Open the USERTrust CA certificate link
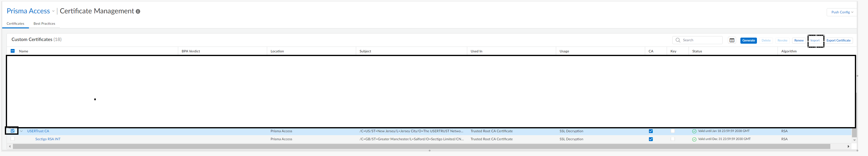868x156 pixels. coord(38,131)
